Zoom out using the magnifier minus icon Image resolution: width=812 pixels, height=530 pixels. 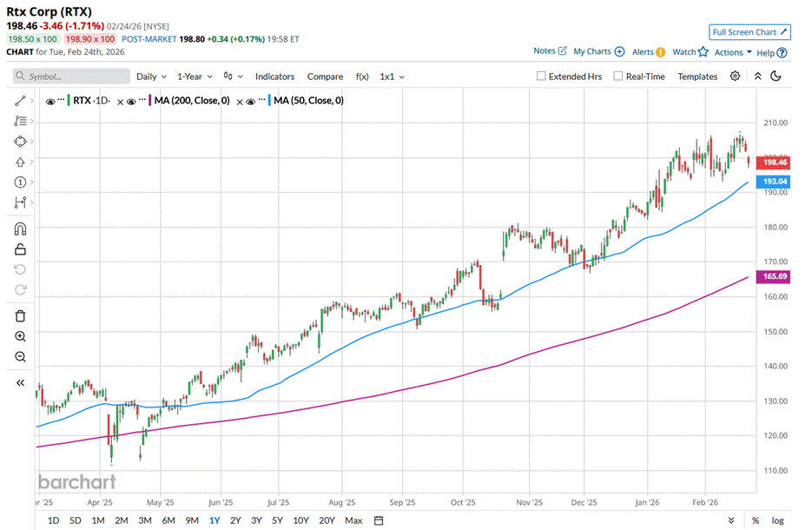(x=20, y=357)
